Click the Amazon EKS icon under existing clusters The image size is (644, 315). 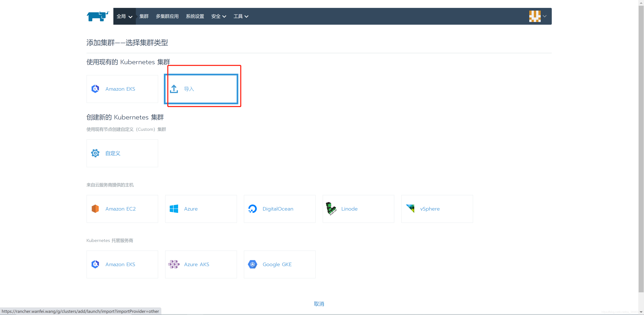95,89
